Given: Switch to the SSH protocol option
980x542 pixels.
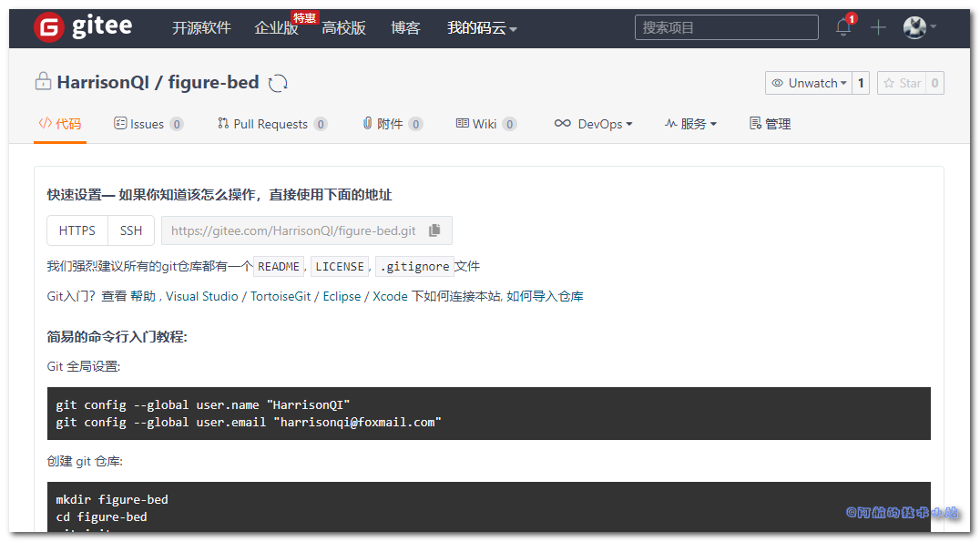Looking at the screenshot, I should tap(130, 230).
